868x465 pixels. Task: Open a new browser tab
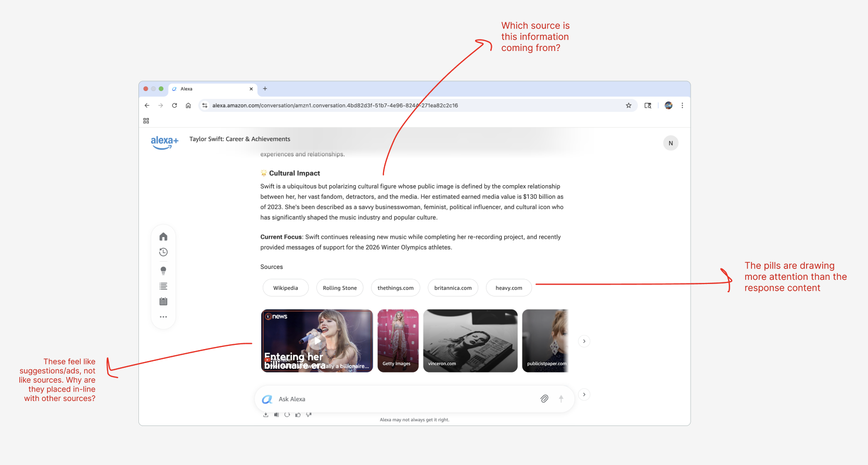click(265, 89)
